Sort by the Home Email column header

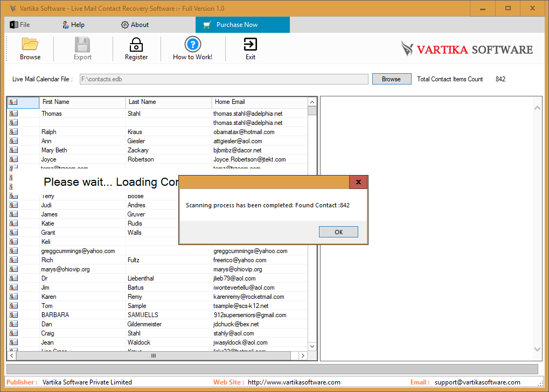pos(260,102)
